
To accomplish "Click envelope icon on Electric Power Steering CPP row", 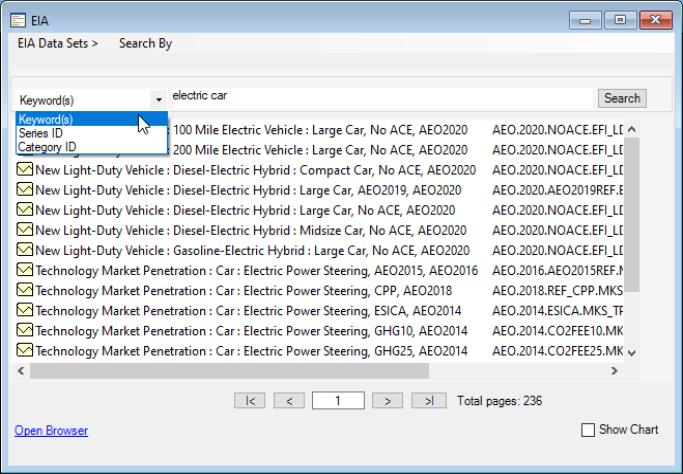I will pyautogui.click(x=25, y=290).
